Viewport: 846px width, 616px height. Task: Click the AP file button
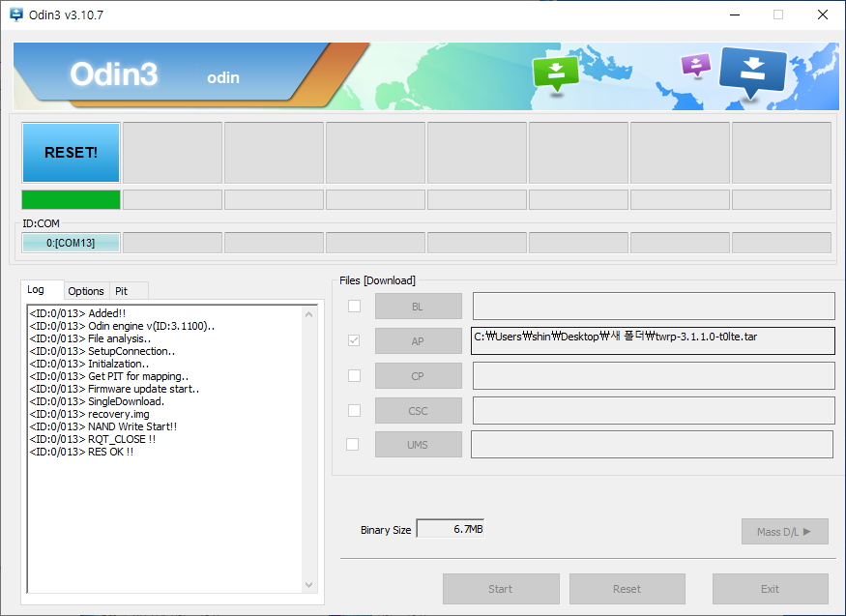pos(418,341)
